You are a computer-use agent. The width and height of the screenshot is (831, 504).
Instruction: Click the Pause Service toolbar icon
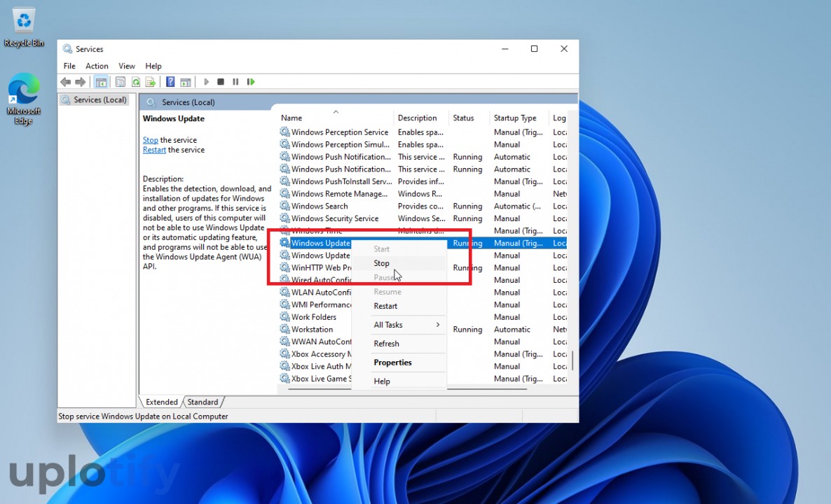coord(236,82)
